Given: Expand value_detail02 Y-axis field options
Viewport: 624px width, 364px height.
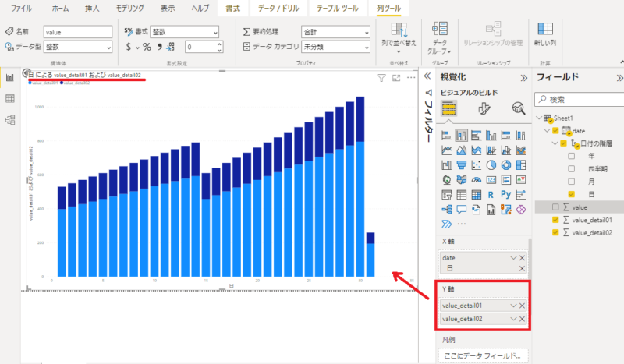Looking at the screenshot, I should 513,319.
